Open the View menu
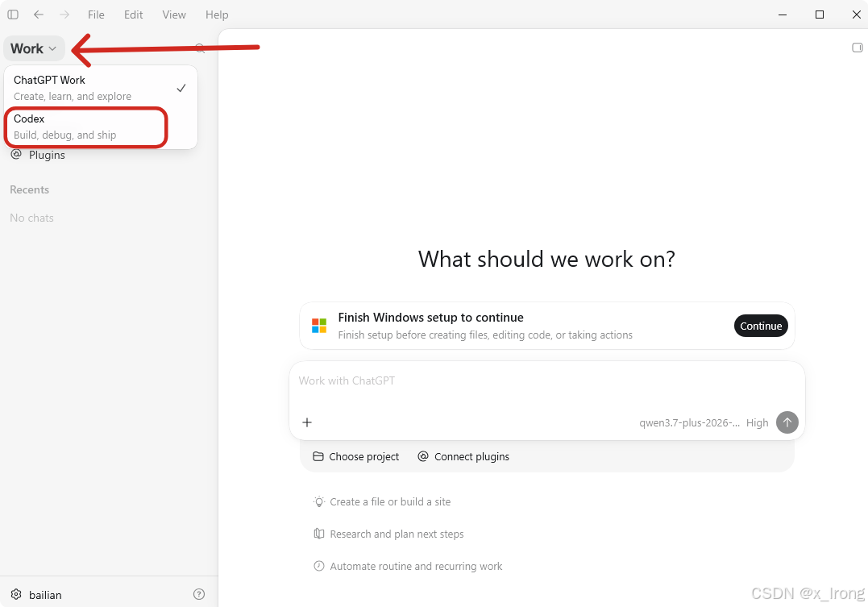Viewport: 868px width, 607px height. 174,15
